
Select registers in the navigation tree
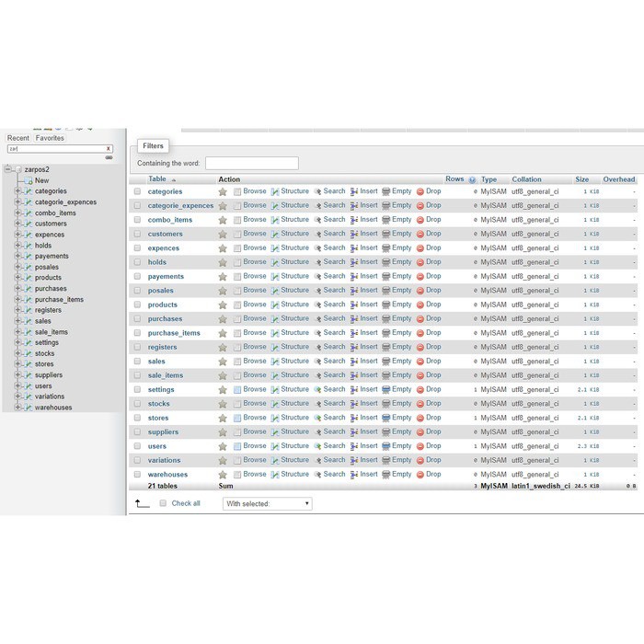click(48, 310)
